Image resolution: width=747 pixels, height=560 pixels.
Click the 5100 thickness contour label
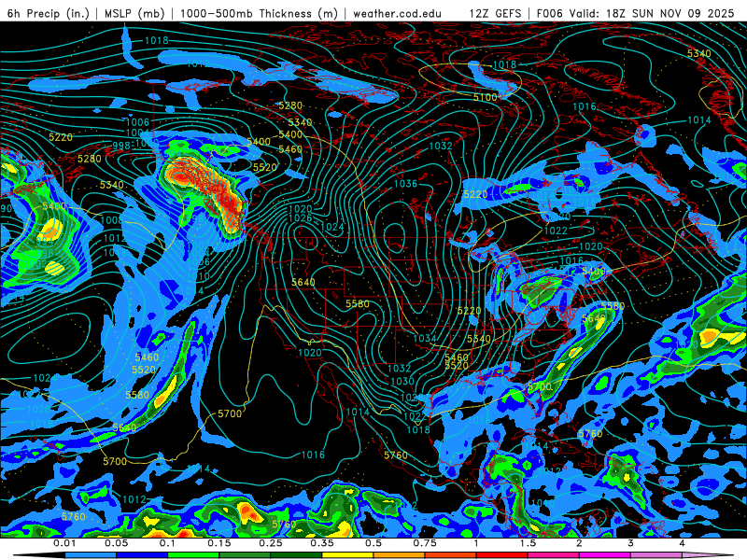pyautogui.click(x=485, y=97)
